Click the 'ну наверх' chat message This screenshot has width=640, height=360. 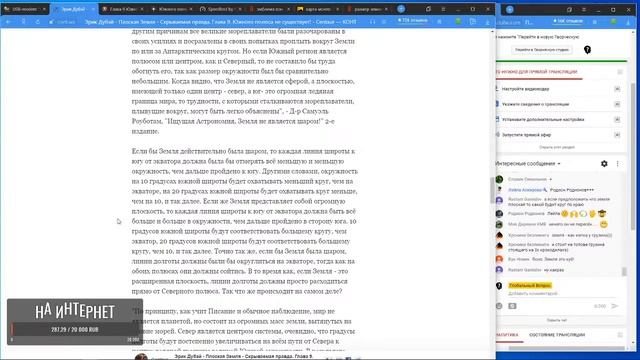point(554,270)
